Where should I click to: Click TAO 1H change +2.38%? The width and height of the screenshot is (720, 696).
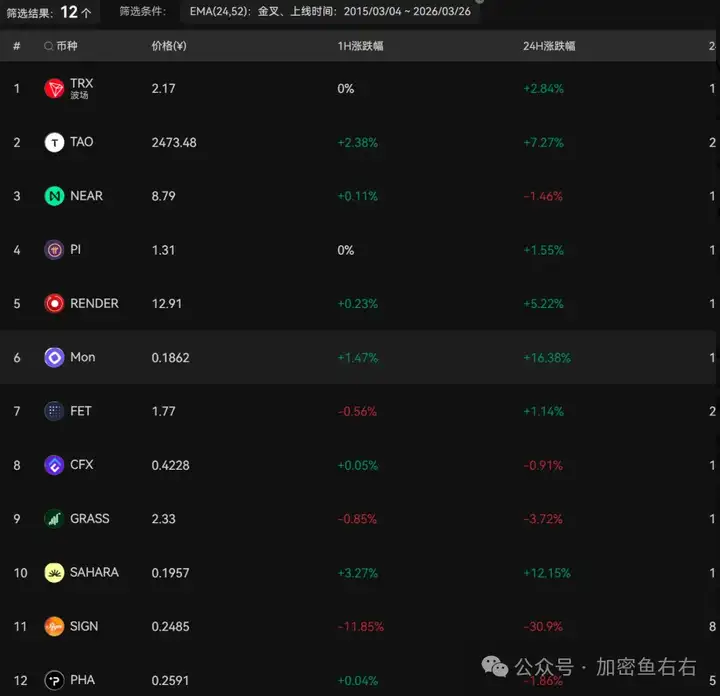(x=358, y=143)
